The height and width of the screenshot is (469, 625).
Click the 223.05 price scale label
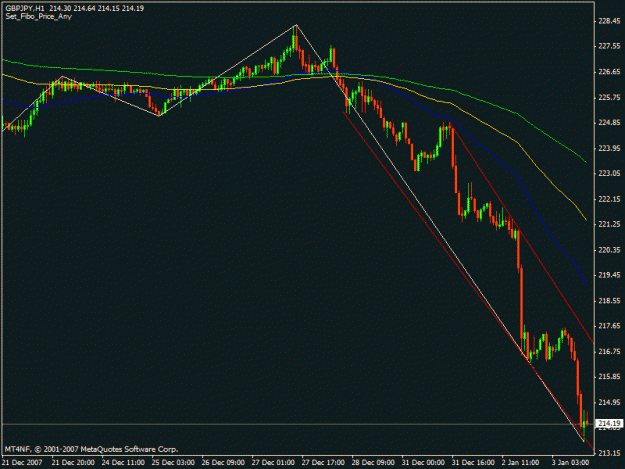609,173
